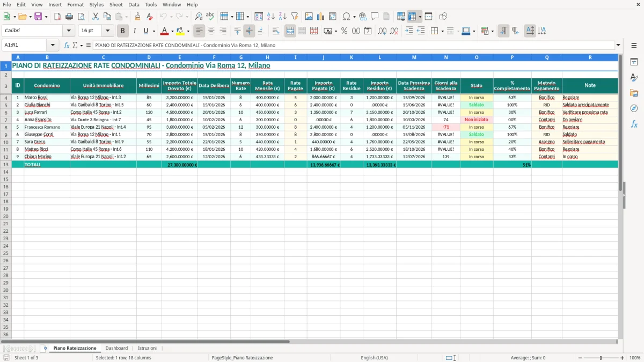Open the Sheet menu
This screenshot has height=362, width=644.
116,4
